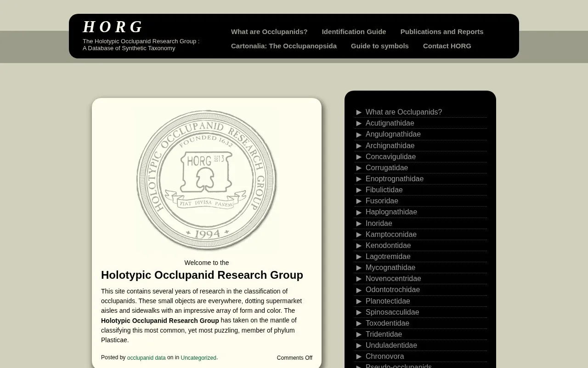Open the HORG site title link

[x=113, y=27]
